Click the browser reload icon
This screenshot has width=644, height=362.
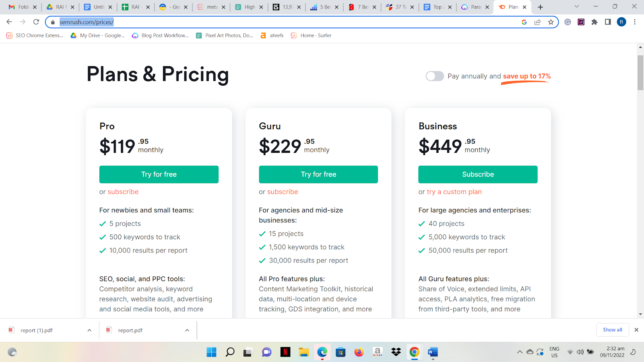tap(36, 22)
